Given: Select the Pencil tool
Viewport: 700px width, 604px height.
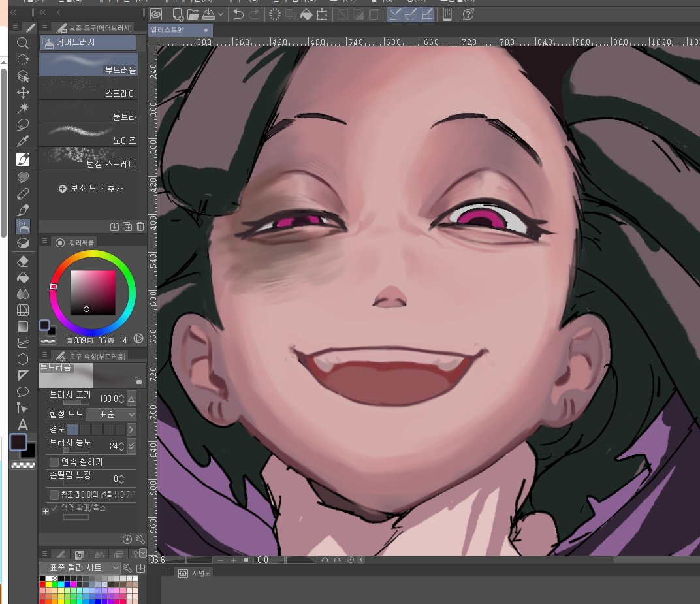Looking at the screenshot, I should 23,194.
